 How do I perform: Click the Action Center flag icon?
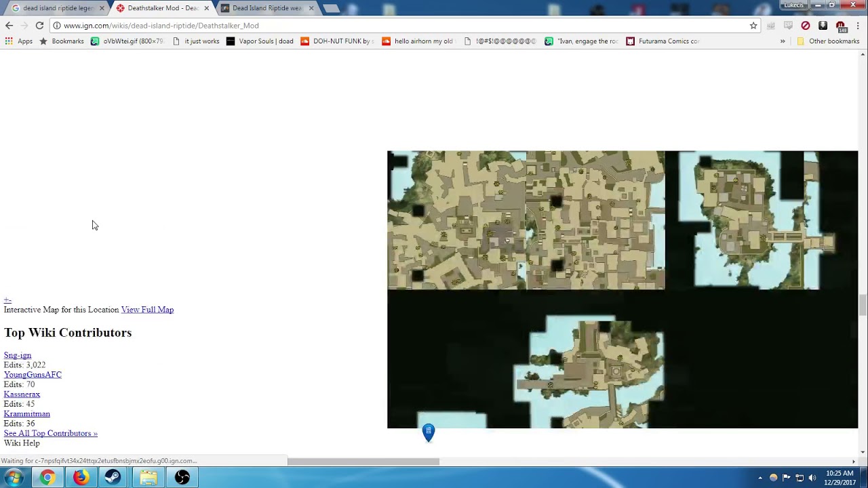pyautogui.click(x=787, y=478)
